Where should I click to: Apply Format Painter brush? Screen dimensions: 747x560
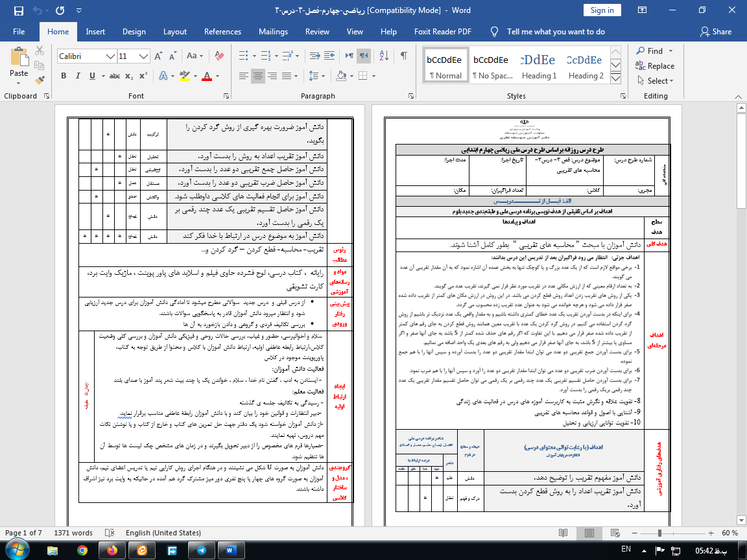40,80
